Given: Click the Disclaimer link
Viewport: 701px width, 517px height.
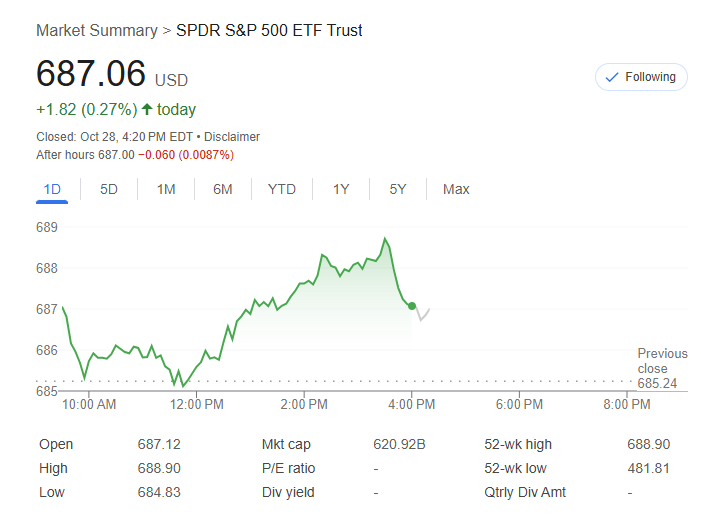Looking at the screenshot, I should (232, 137).
